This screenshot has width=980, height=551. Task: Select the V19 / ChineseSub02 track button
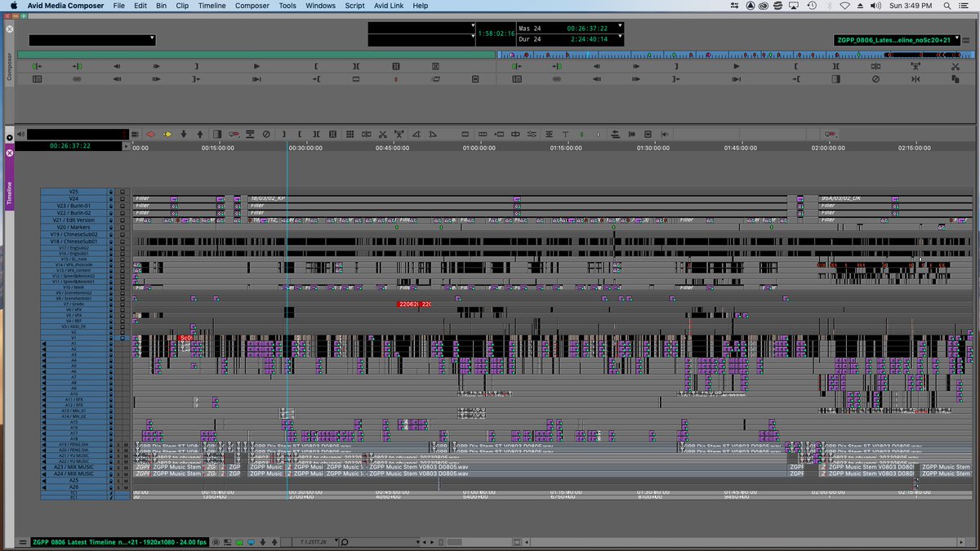(x=73, y=234)
